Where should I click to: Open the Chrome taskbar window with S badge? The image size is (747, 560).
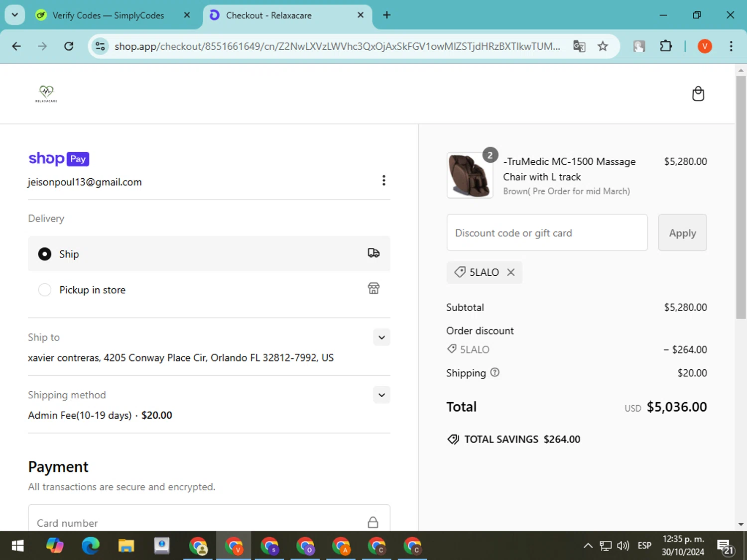click(269, 546)
